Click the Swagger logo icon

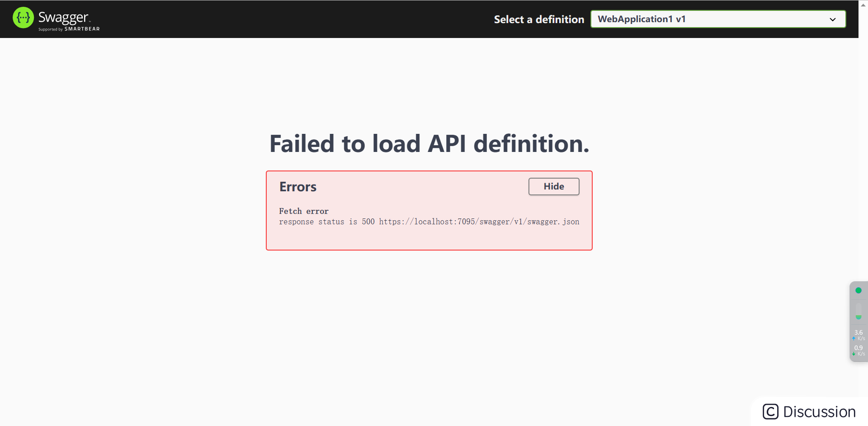(x=23, y=18)
